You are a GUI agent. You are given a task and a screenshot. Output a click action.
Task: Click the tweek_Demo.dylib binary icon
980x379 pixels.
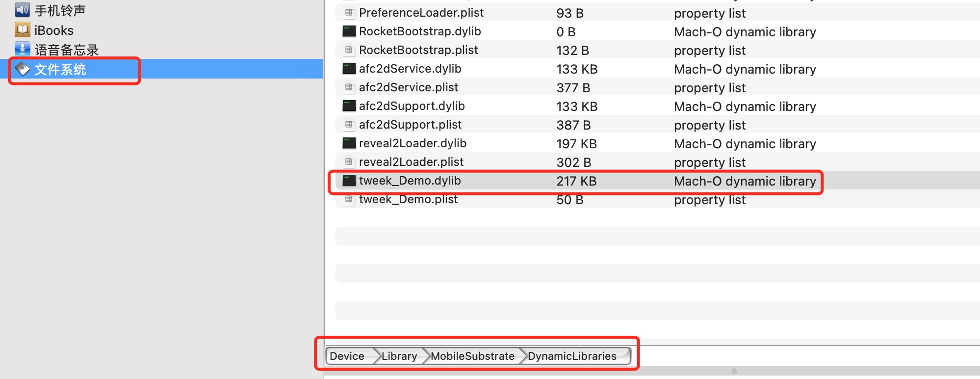[x=349, y=181]
